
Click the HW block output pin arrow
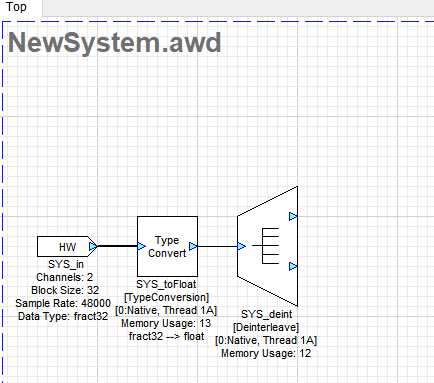tap(93, 247)
